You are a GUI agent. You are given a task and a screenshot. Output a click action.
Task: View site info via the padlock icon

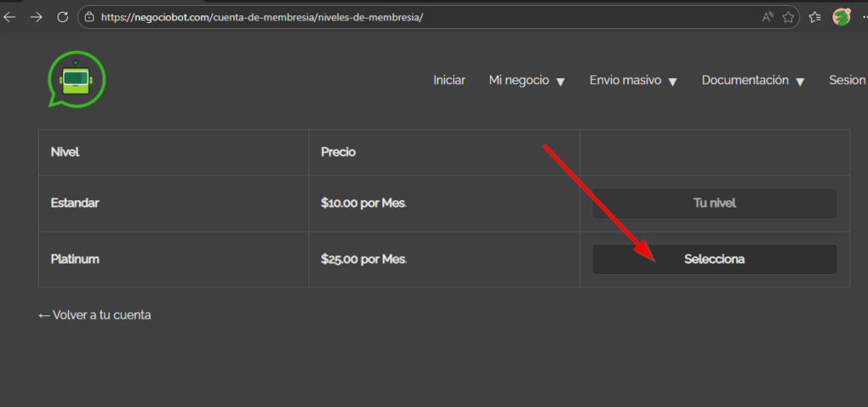89,17
